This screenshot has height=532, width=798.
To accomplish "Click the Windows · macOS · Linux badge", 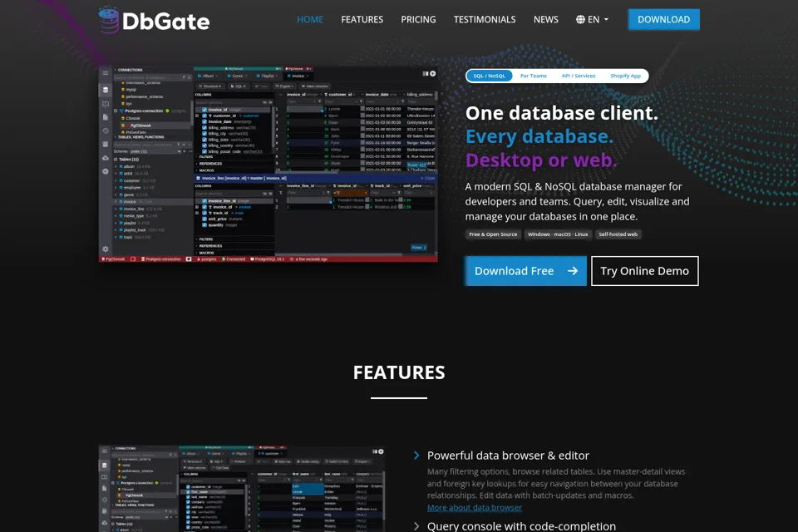I will pos(558,234).
